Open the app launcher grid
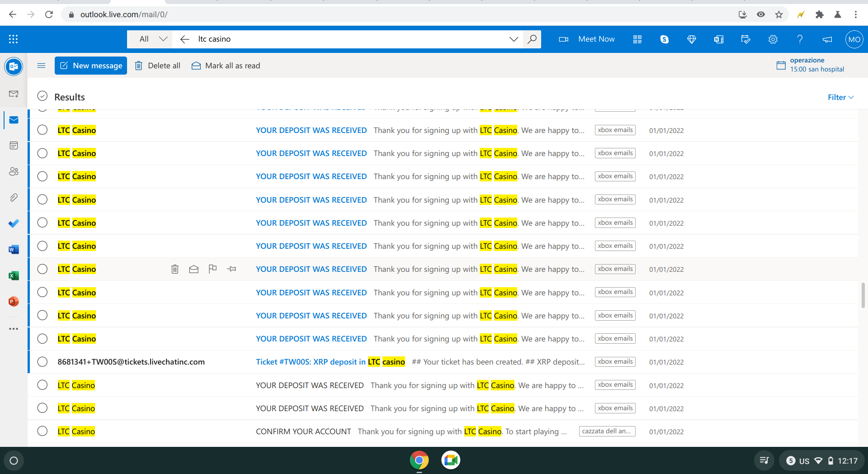Image resolution: width=868 pixels, height=474 pixels. pos(13,39)
